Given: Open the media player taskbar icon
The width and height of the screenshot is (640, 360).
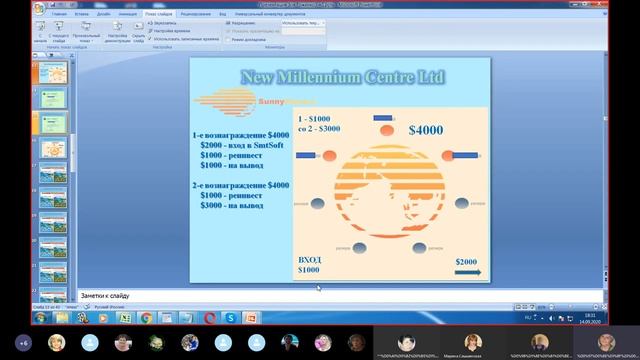Looking at the screenshot, I should click(104, 318).
